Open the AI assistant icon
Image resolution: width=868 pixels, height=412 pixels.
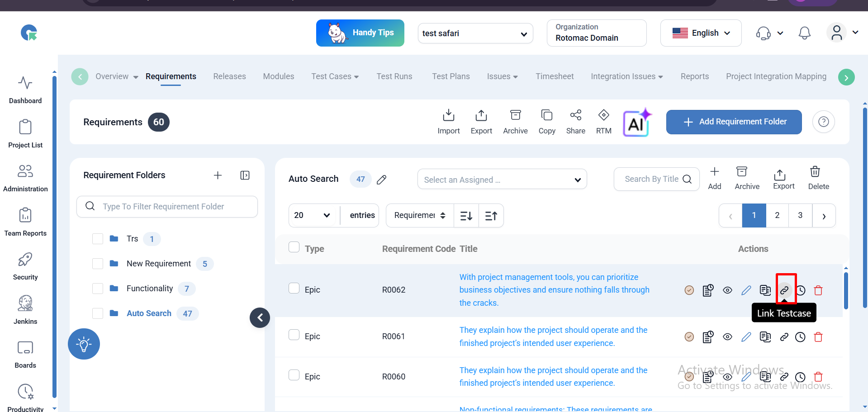pyautogui.click(x=637, y=123)
